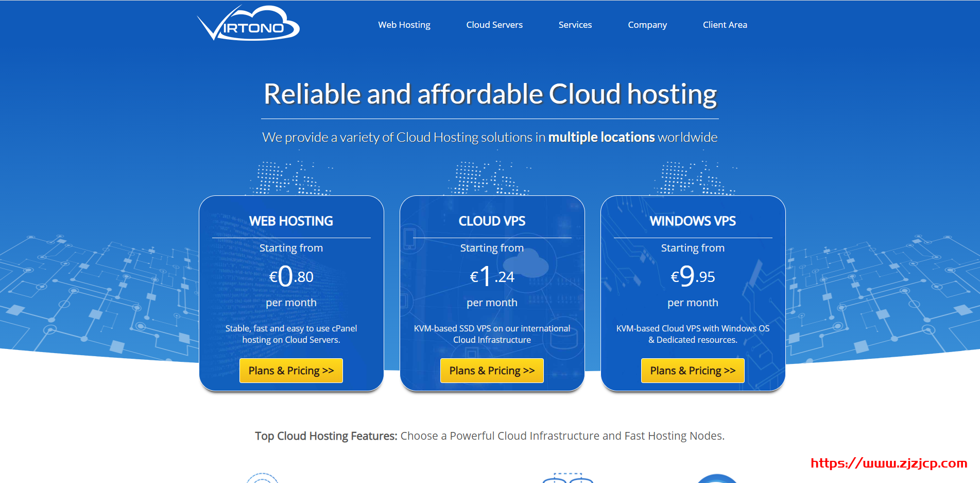
Task: Select the CLOUD VPS card title
Action: 492,221
